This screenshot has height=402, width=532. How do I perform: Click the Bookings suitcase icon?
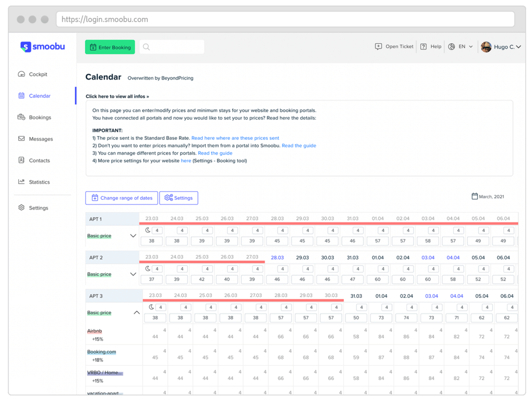(21, 117)
